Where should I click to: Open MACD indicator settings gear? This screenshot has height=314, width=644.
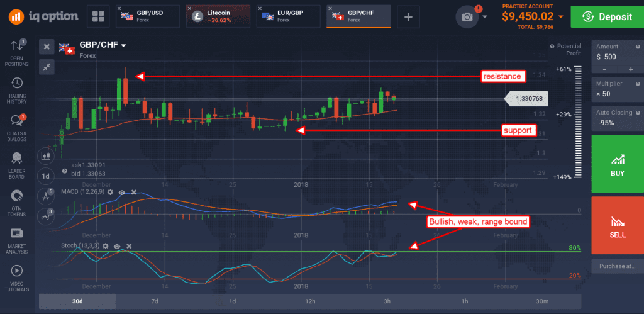point(110,192)
